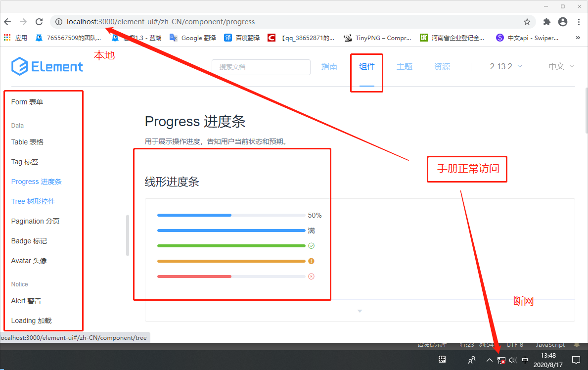Toggle the 拼 input method indicator
The height and width of the screenshot is (370, 588).
pos(442,360)
